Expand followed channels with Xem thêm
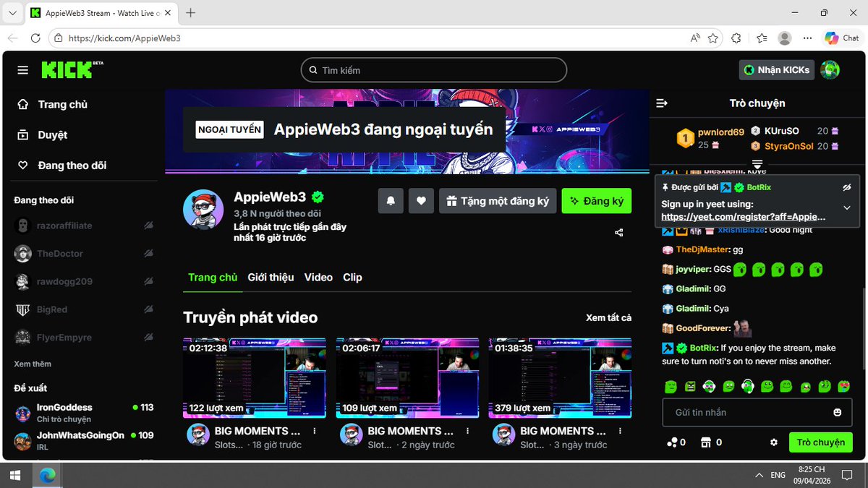 pyautogui.click(x=33, y=364)
